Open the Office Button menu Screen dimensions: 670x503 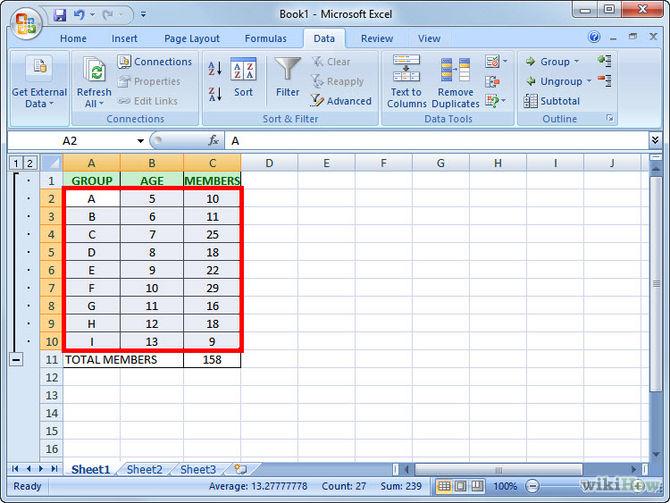[25, 23]
